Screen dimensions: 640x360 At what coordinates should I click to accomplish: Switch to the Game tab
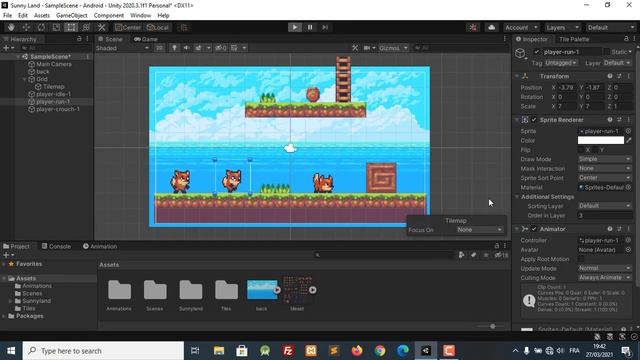146,39
